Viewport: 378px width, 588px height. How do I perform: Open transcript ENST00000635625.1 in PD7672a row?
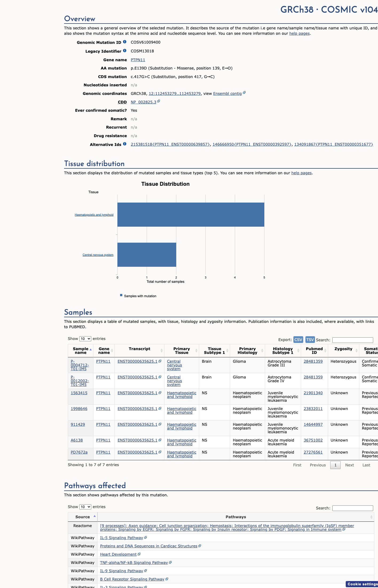click(137, 452)
